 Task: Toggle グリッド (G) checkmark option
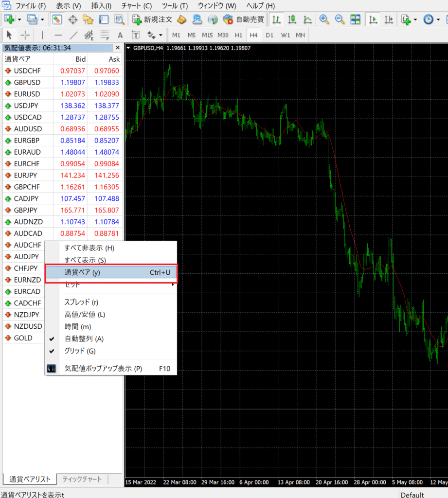[80, 351]
